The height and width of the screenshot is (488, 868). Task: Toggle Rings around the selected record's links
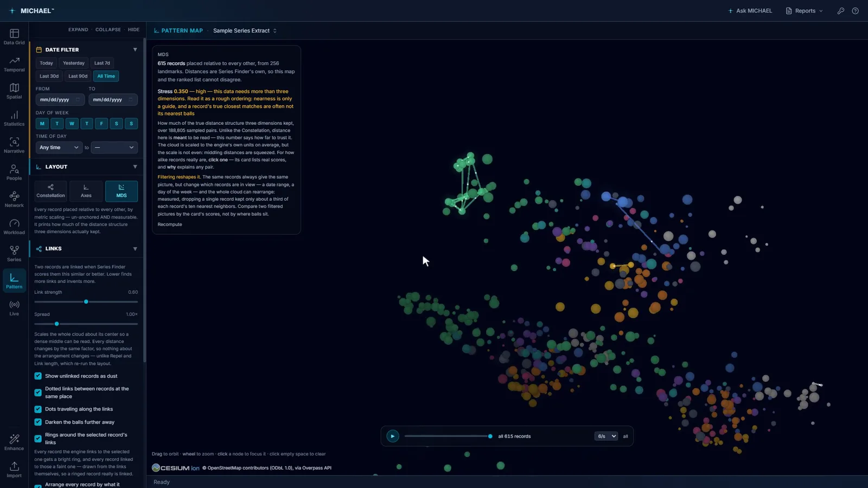pyautogui.click(x=38, y=439)
